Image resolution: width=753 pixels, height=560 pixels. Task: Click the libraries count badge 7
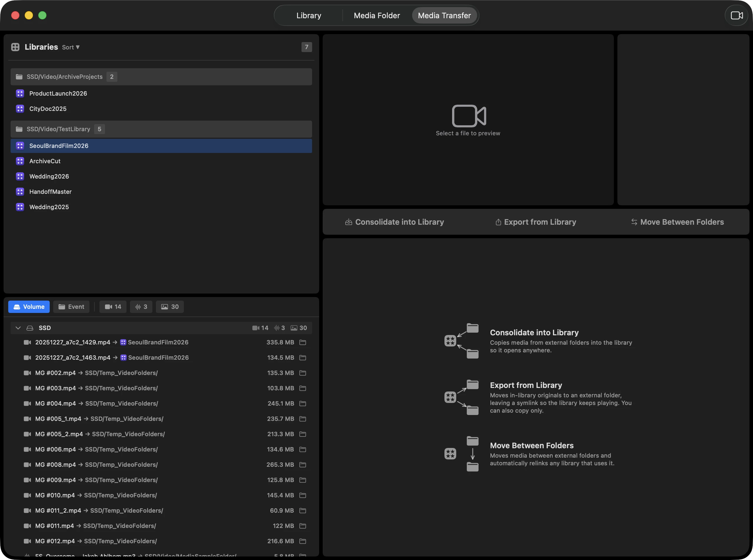point(306,47)
